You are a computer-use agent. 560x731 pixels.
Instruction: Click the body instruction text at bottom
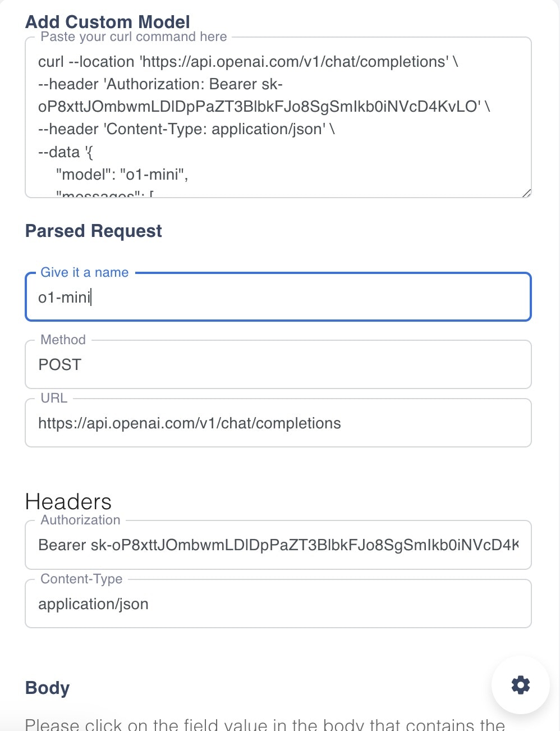[265, 724]
